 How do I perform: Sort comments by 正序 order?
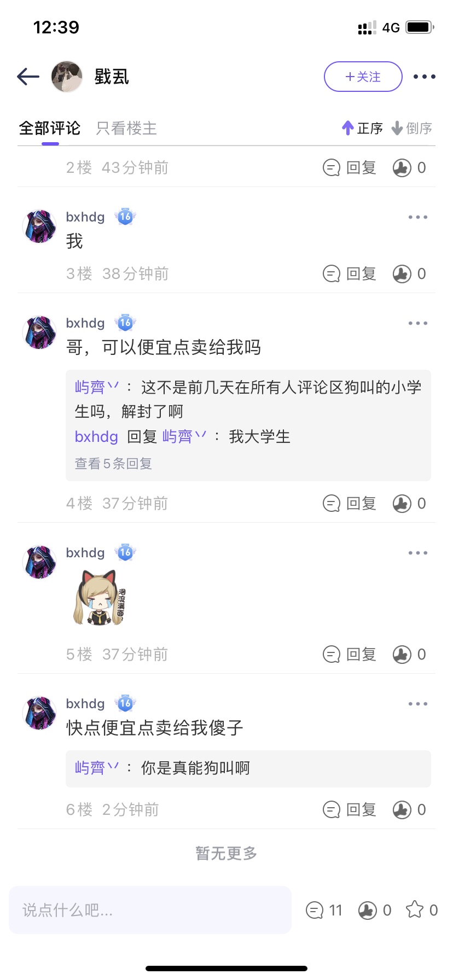point(362,129)
